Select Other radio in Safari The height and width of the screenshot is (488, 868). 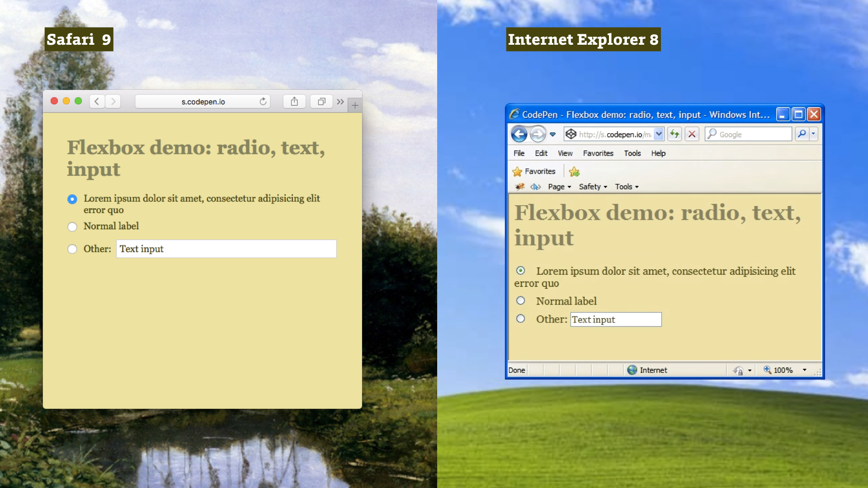[72, 249]
